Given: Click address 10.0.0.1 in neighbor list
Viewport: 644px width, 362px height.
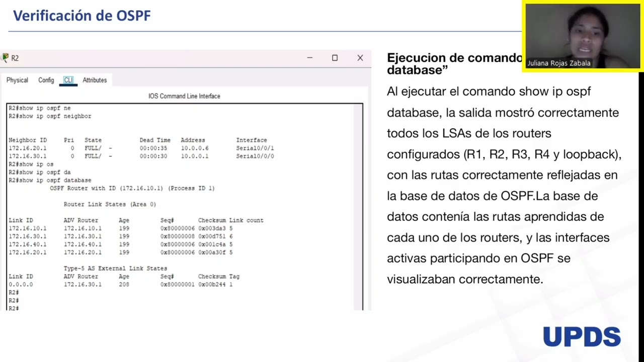Looking at the screenshot, I should [195, 156].
